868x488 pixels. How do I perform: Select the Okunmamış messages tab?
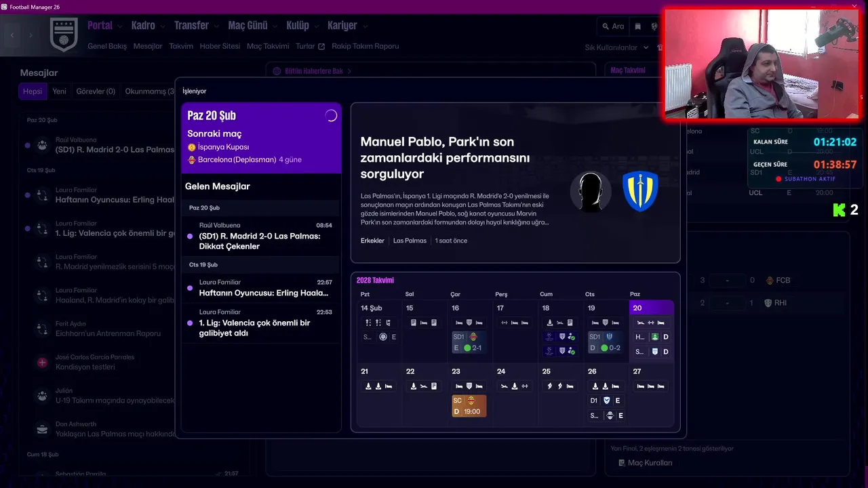pyautogui.click(x=149, y=91)
